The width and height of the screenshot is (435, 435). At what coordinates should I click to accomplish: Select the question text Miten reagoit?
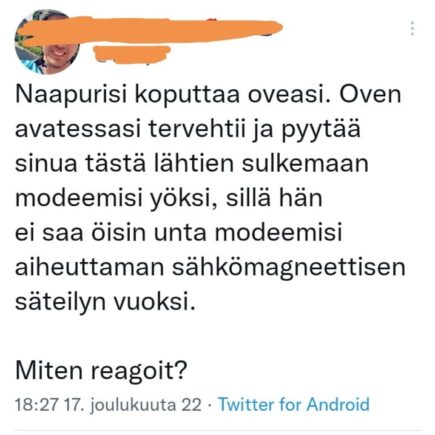click(x=101, y=371)
